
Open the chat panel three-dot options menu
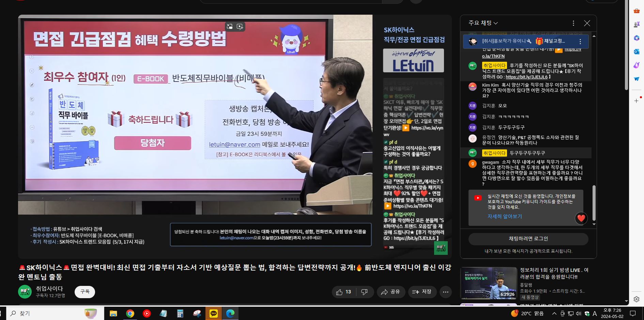pos(573,23)
